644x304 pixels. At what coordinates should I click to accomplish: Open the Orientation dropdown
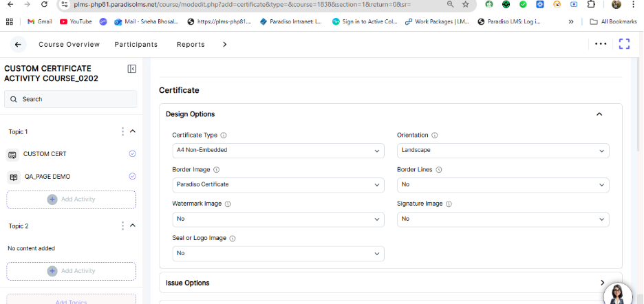(x=503, y=150)
